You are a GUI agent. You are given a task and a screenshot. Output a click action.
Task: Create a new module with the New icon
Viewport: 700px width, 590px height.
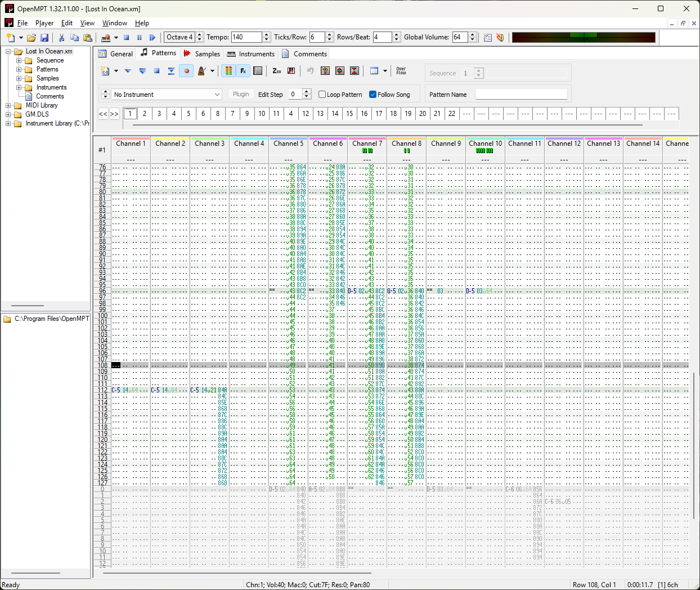pos(11,38)
